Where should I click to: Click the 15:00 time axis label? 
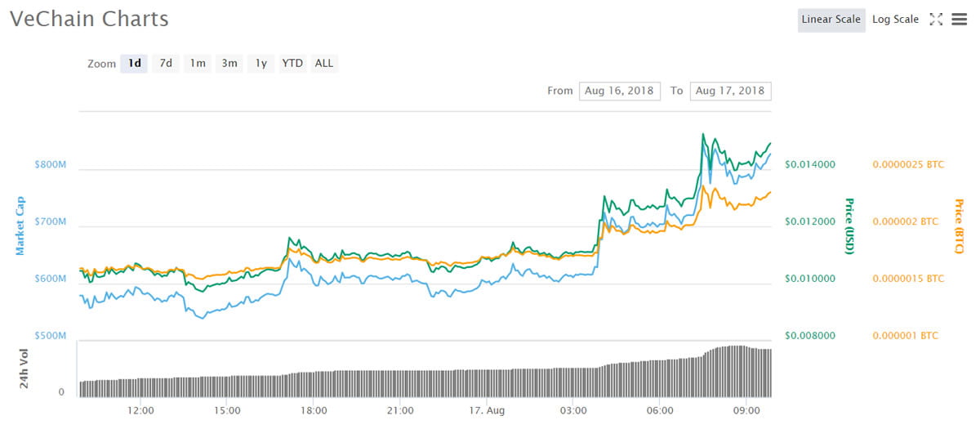click(227, 409)
